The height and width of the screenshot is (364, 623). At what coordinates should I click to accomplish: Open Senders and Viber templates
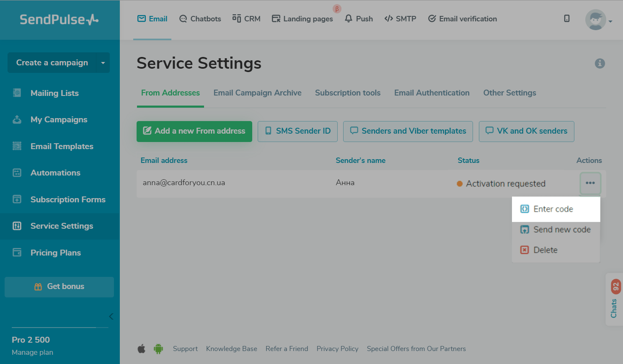click(408, 132)
